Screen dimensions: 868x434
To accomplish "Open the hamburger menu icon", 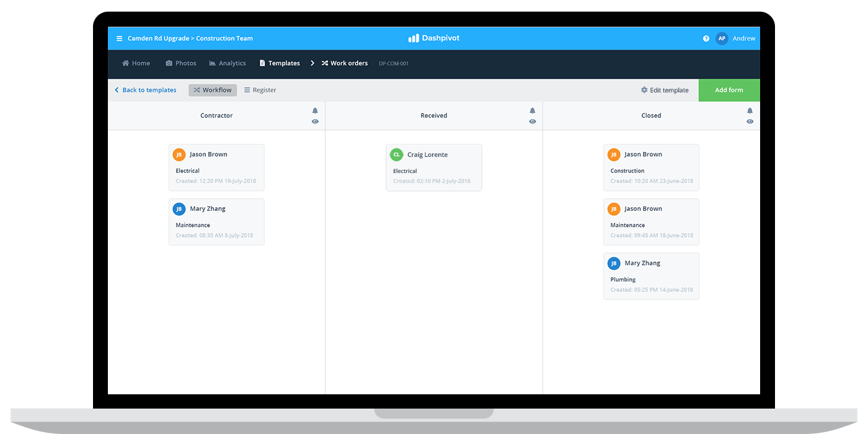I will (119, 38).
